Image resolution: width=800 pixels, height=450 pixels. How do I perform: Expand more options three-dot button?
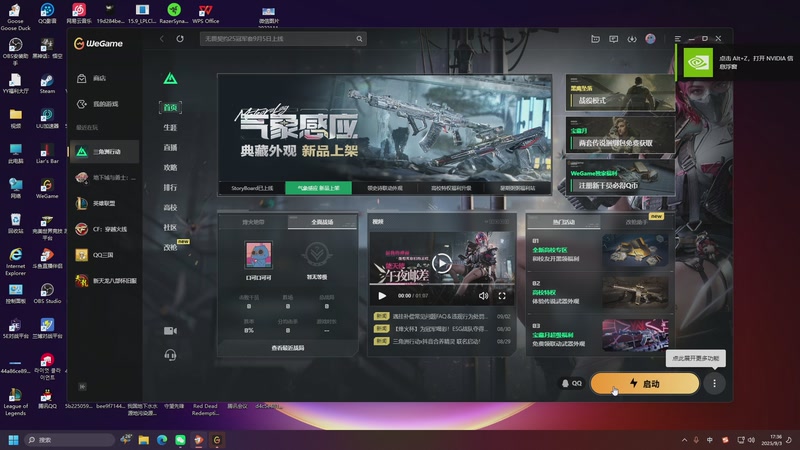coord(714,384)
